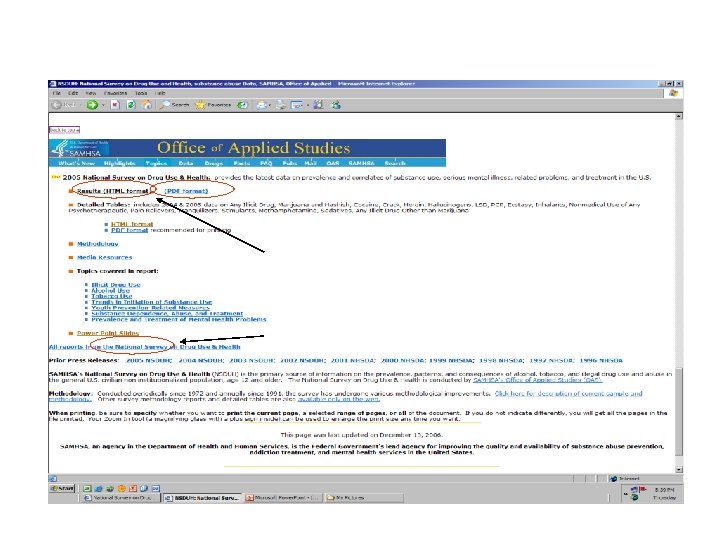
Task: Click the SAMHSA logo in banner
Action: pyautogui.click(x=79, y=148)
